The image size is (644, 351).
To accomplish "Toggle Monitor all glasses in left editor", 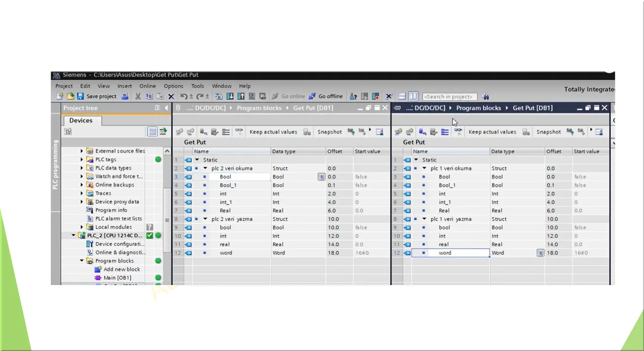I will (x=239, y=131).
